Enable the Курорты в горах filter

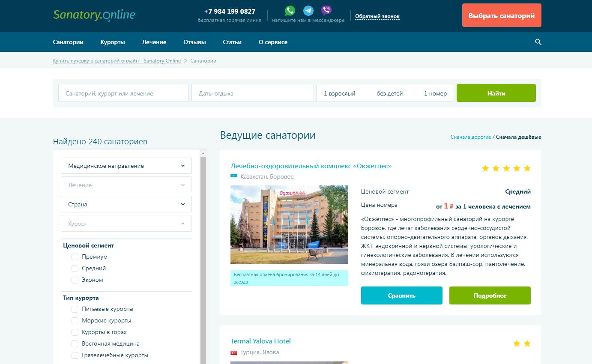(75, 332)
